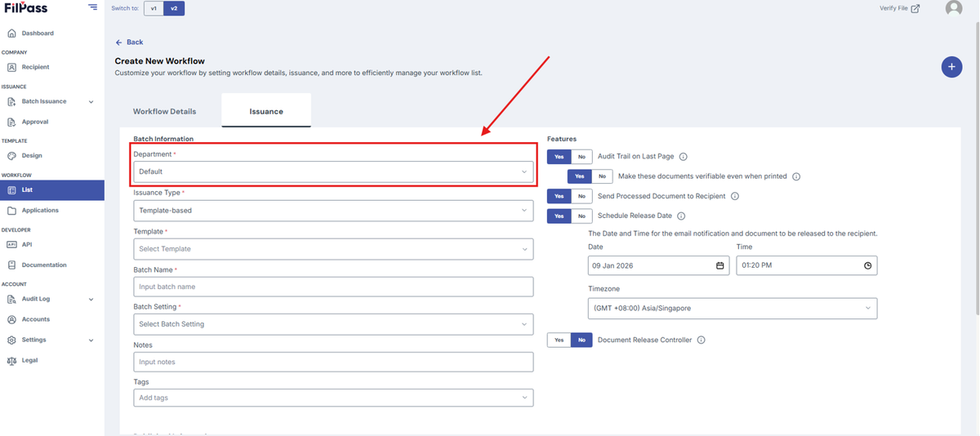Open Applications in sidebar menu
The image size is (980, 436).
pyautogui.click(x=40, y=211)
